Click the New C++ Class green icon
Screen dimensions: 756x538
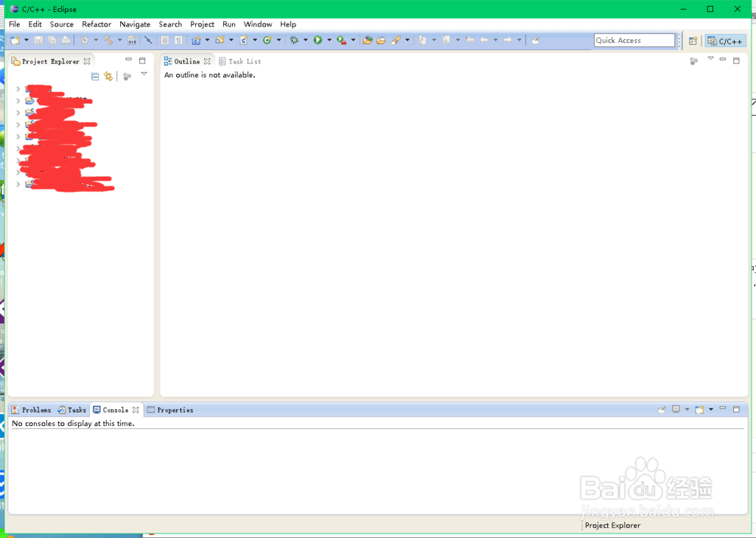coord(267,41)
